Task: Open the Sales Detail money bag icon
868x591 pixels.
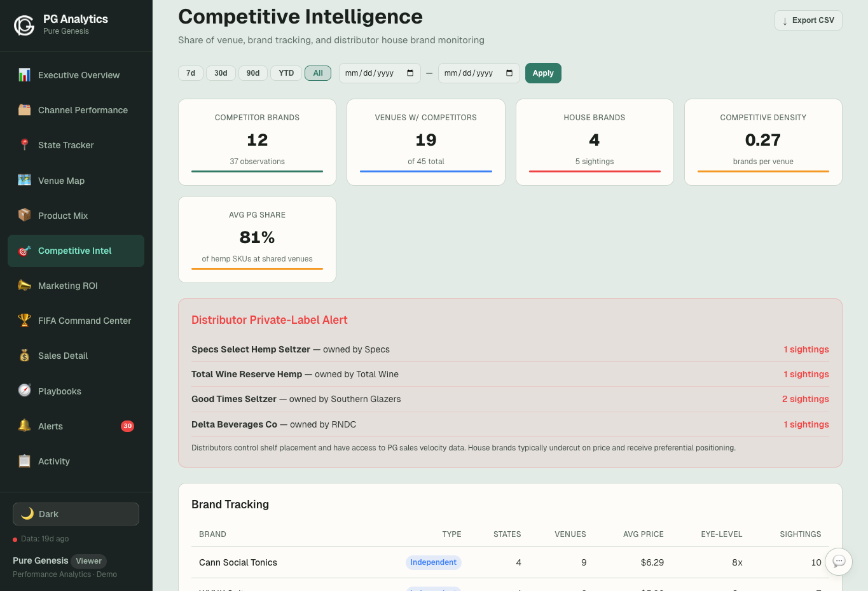Action: pos(23,355)
